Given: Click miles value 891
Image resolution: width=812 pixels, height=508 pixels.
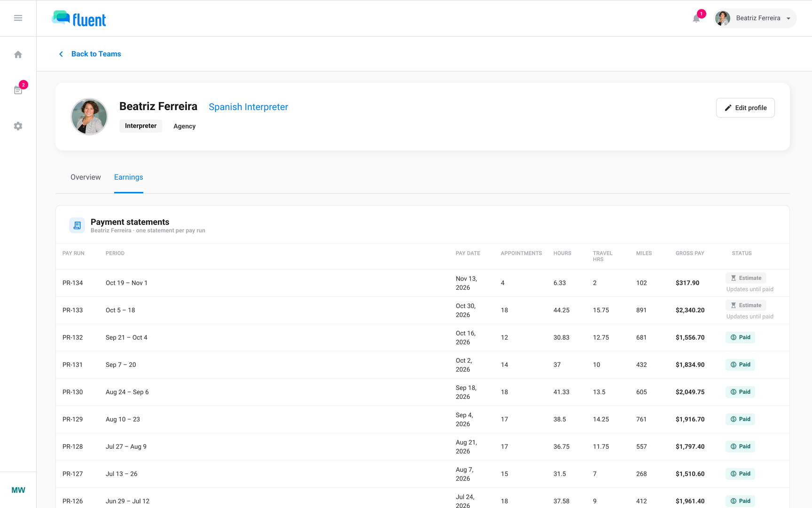Looking at the screenshot, I should (641, 310).
